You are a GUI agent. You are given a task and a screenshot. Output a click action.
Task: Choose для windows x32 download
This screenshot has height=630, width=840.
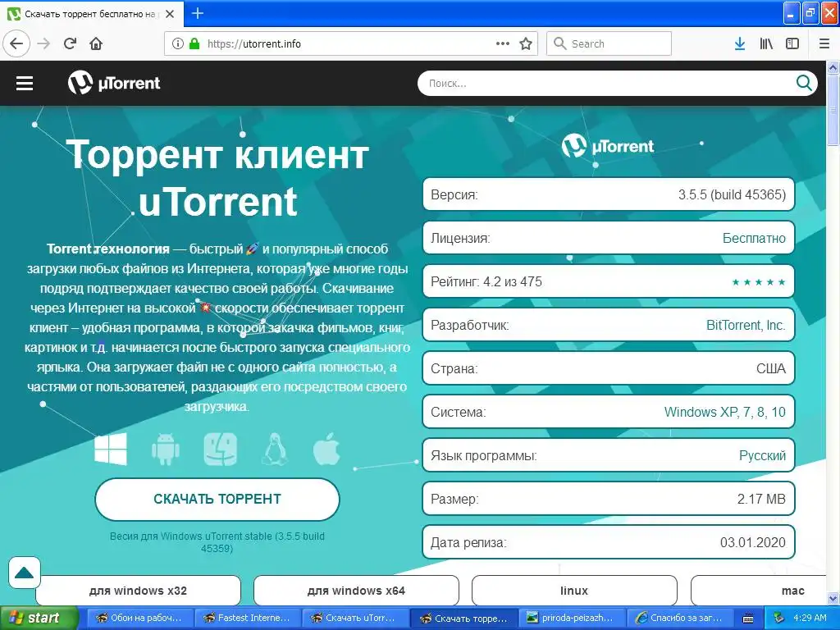point(138,591)
